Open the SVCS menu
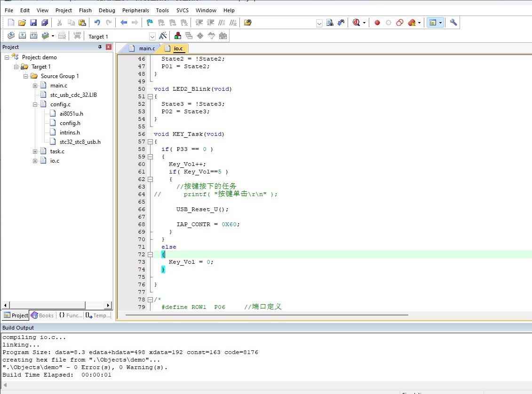Image resolution: width=532 pixels, height=394 pixels. tap(182, 10)
